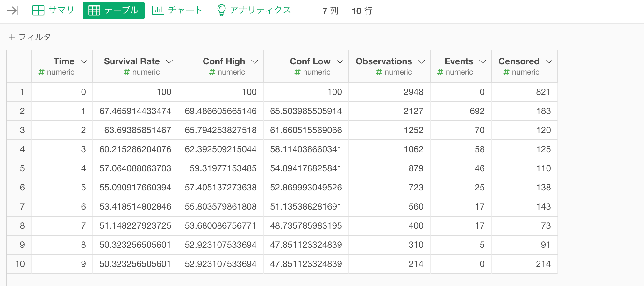Click Censored cell 73
The height and width of the screenshot is (286, 644).
[525, 226]
